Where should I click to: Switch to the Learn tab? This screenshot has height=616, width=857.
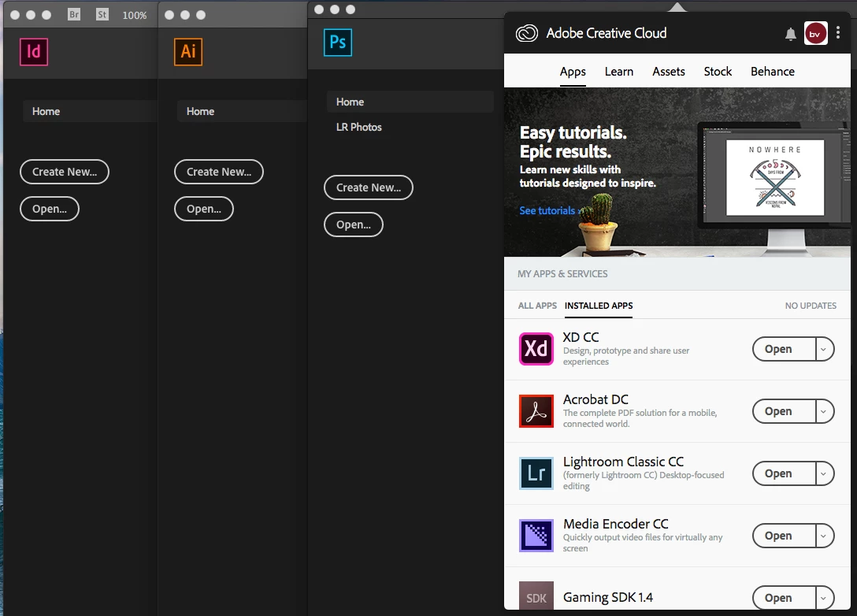click(x=618, y=72)
